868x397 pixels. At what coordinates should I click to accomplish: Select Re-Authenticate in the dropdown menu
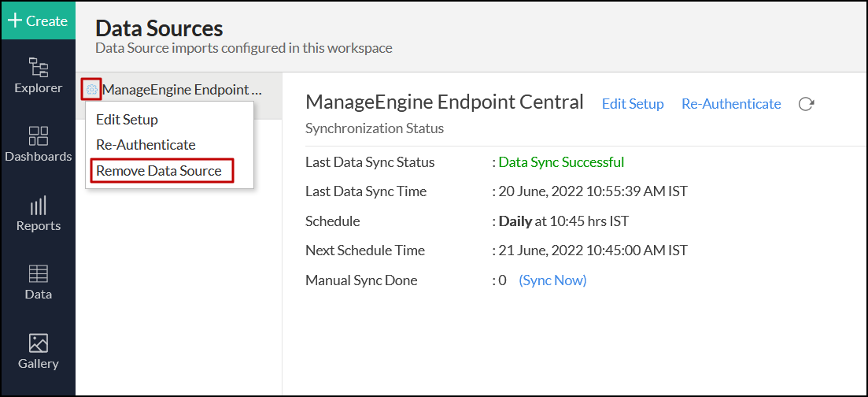coord(146,145)
